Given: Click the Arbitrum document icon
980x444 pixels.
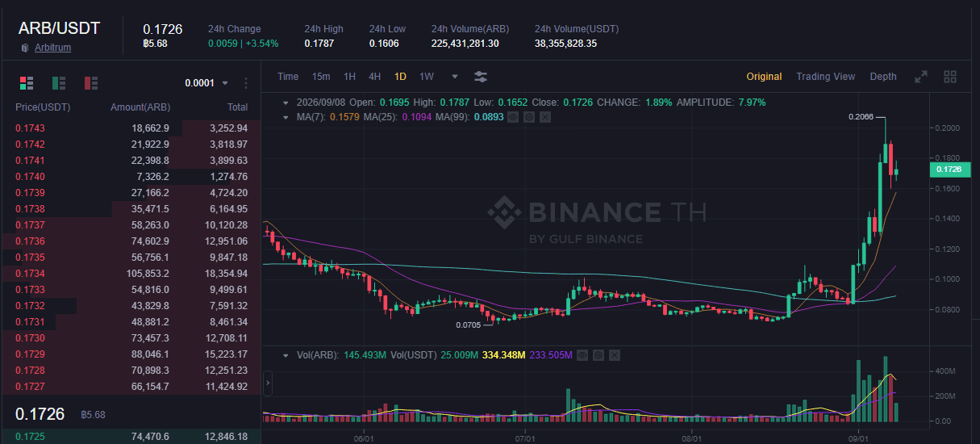Looking at the screenshot, I should (x=26, y=48).
